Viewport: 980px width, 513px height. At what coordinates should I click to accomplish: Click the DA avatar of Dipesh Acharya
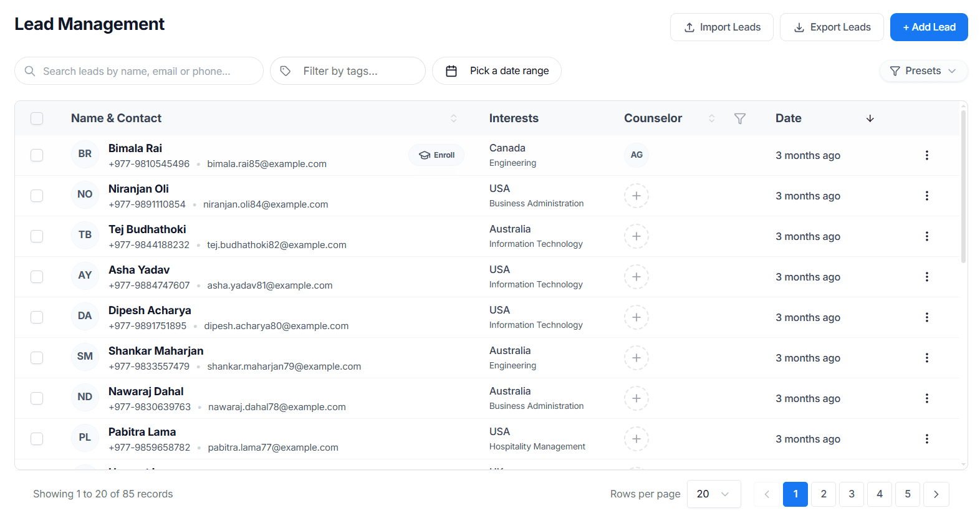(x=85, y=316)
